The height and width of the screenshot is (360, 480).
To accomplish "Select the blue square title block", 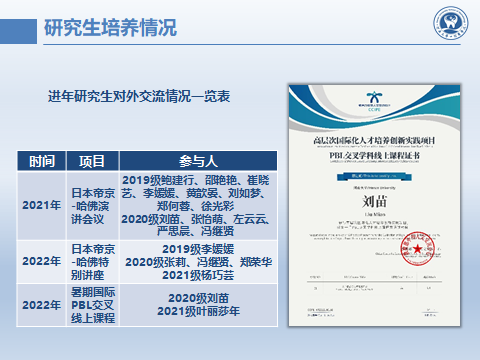I will [18, 31].
